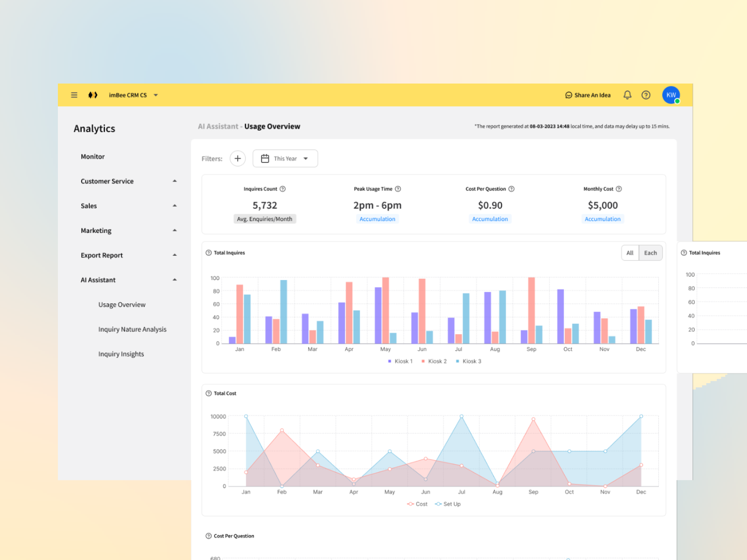747x560 pixels.
Task: Click the Share An Idea button
Action: tap(588, 95)
